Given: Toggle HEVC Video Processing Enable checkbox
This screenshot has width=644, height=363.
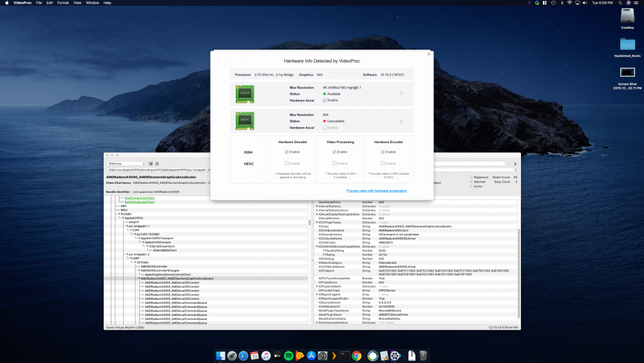Looking at the screenshot, I should [x=334, y=163].
